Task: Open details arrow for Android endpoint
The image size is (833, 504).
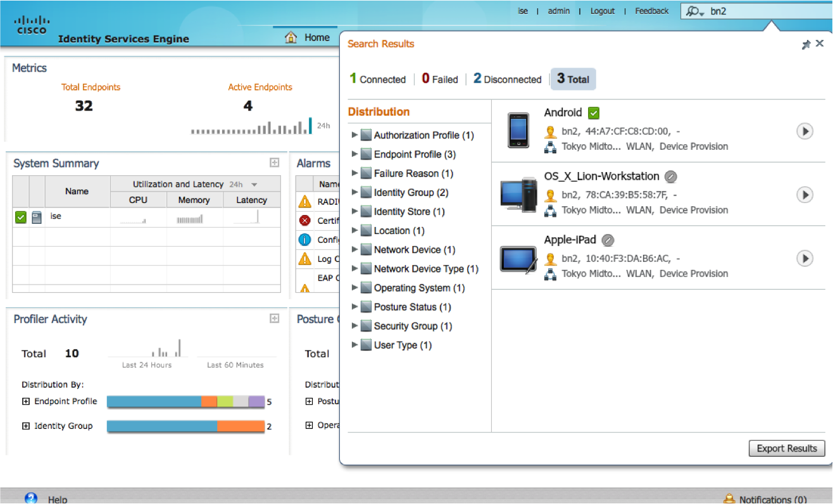Action: [805, 131]
